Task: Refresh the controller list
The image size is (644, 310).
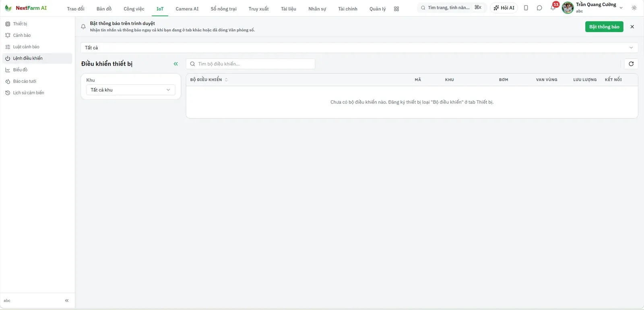Action: coord(631,64)
